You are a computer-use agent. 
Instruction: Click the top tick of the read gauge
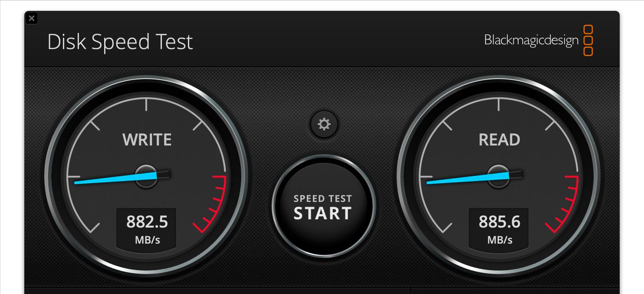coord(499,104)
